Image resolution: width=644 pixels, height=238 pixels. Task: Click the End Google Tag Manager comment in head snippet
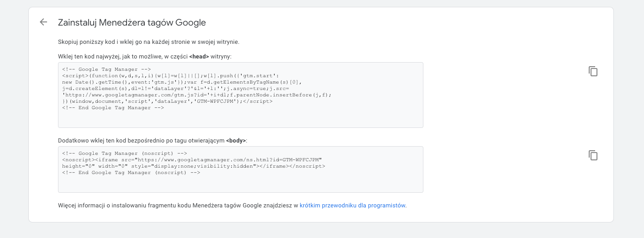click(113, 108)
